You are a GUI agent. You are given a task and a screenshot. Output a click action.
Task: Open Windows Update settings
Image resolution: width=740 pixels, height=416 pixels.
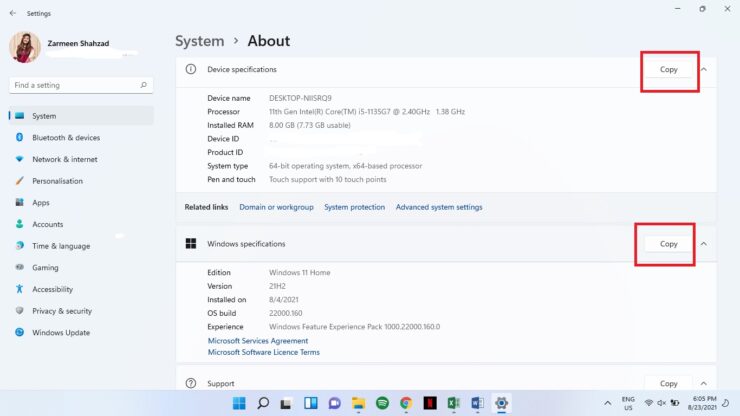(81, 332)
